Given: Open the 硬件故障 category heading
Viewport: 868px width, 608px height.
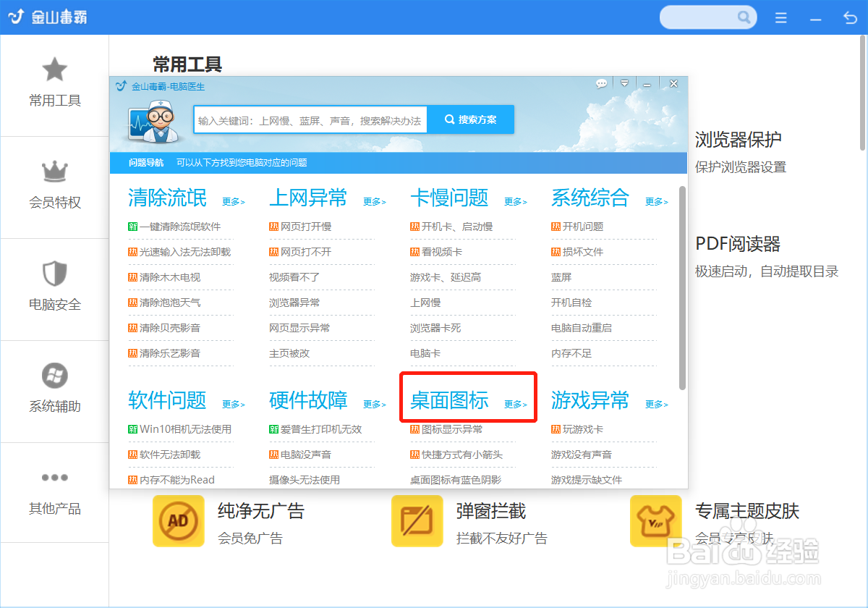Looking at the screenshot, I should 308,400.
